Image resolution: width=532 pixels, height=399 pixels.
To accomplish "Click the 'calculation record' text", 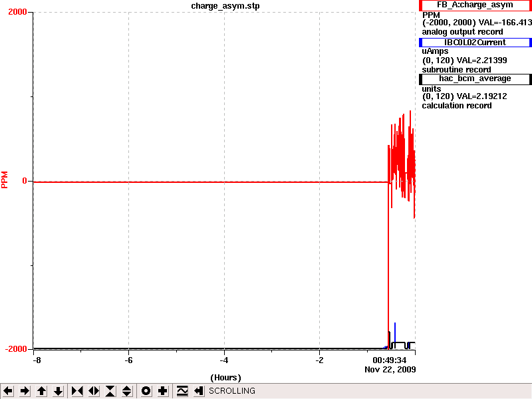I will click(x=457, y=106).
